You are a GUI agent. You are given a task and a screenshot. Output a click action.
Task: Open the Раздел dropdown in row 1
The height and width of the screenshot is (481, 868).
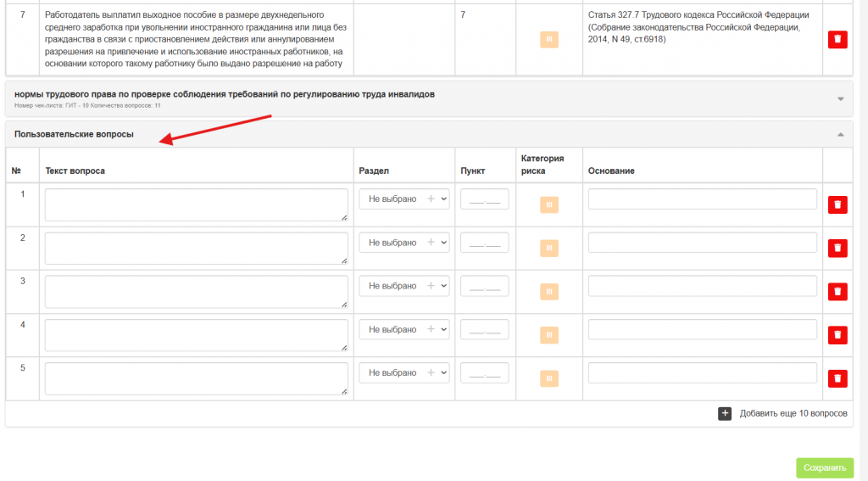click(x=404, y=199)
